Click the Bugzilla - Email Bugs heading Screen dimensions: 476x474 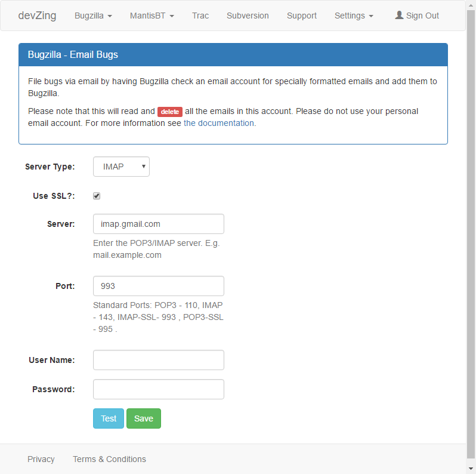tap(73, 55)
